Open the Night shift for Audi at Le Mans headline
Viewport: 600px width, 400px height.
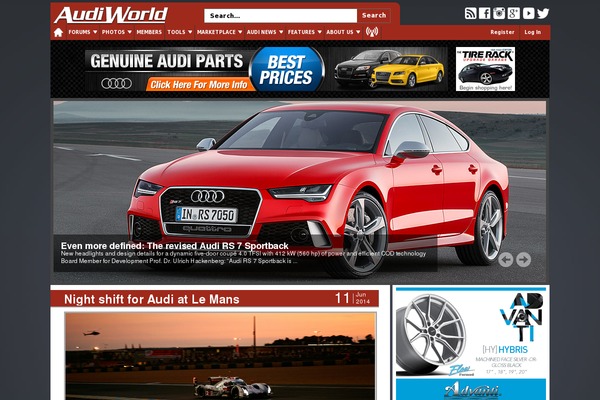(x=152, y=299)
